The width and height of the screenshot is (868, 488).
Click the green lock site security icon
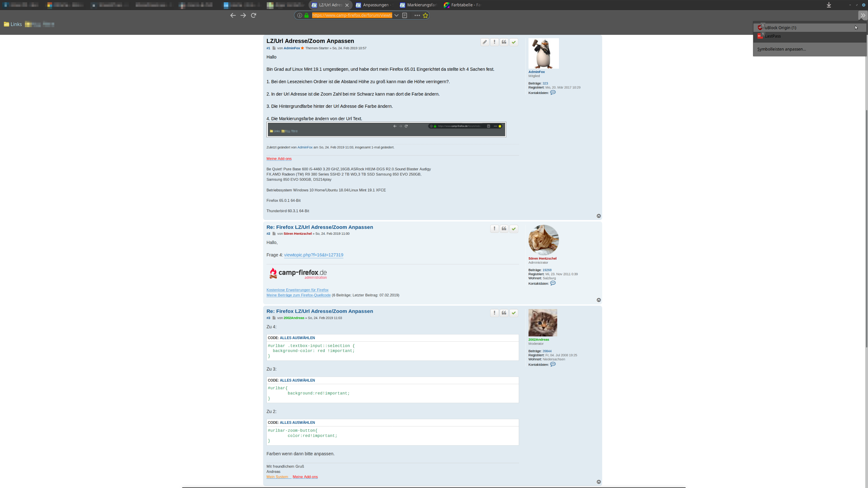pos(306,15)
